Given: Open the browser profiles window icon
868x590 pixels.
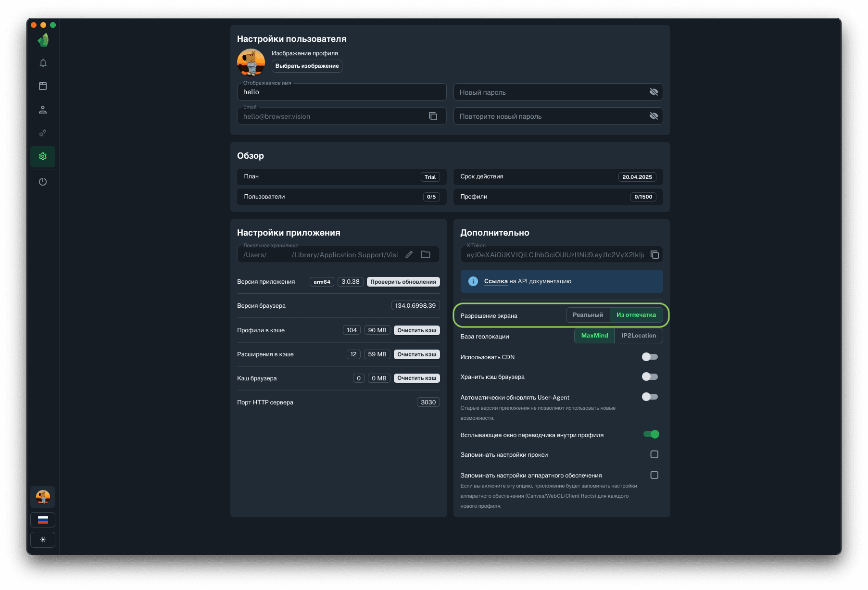Looking at the screenshot, I should tap(43, 86).
